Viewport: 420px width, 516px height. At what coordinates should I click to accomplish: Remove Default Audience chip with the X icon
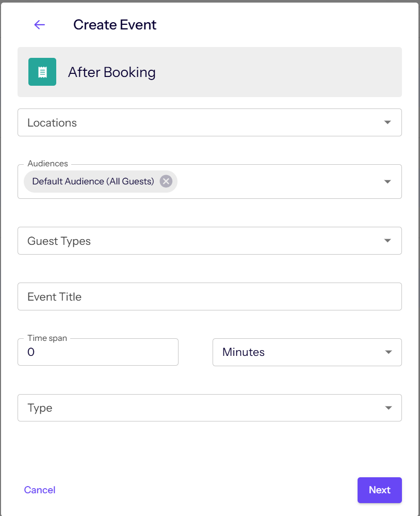[166, 181]
